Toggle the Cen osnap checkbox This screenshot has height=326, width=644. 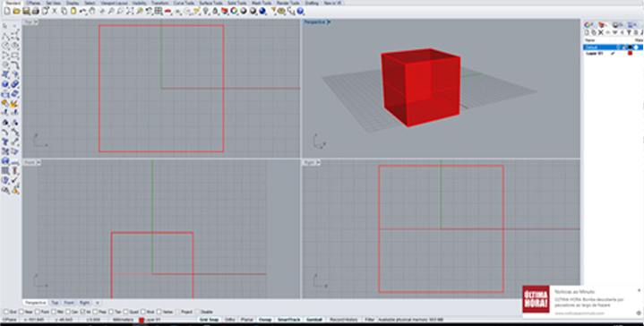(x=68, y=312)
